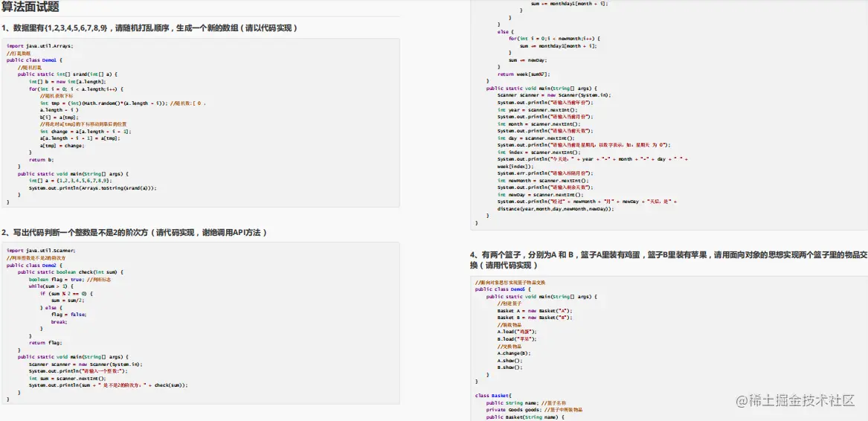Click 'public static boolean check(int sum) {'
Viewport: 868px width, 421px height.
pyautogui.click(x=71, y=272)
